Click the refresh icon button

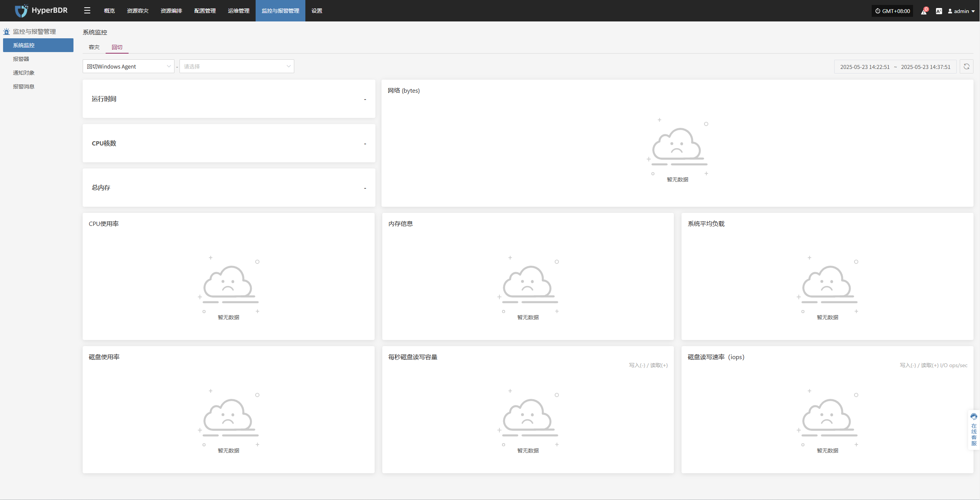tap(966, 67)
